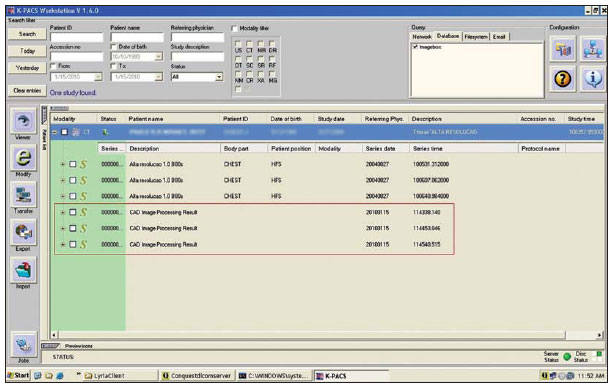Click in the Patient name field
The image size is (614, 390).
pos(137,38)
